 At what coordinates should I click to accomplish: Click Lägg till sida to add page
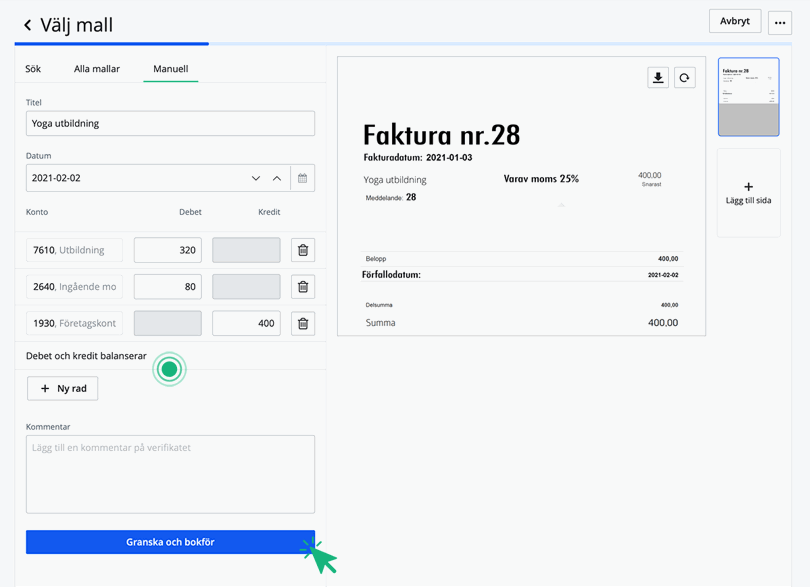coord(748,193)
